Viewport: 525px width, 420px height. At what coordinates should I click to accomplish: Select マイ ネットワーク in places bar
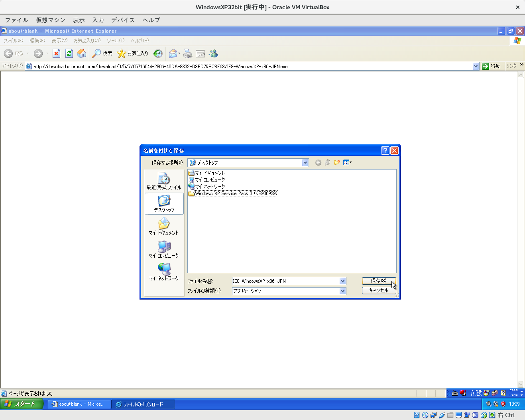164,272
